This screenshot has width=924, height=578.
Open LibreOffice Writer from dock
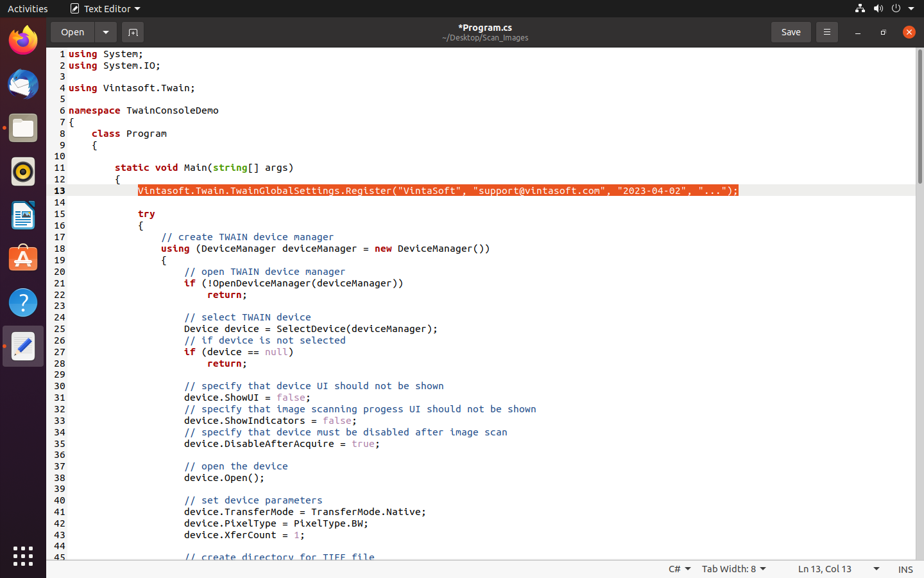pos(23,216)
